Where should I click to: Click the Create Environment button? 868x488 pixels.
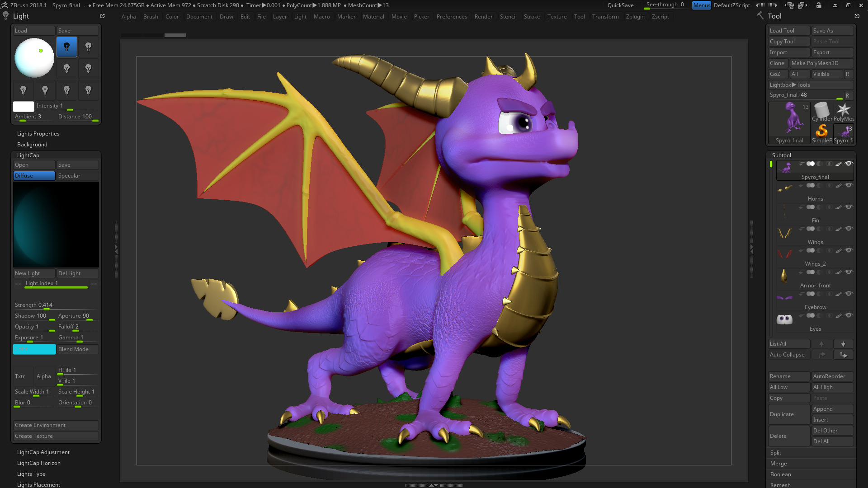click(56, 425)
